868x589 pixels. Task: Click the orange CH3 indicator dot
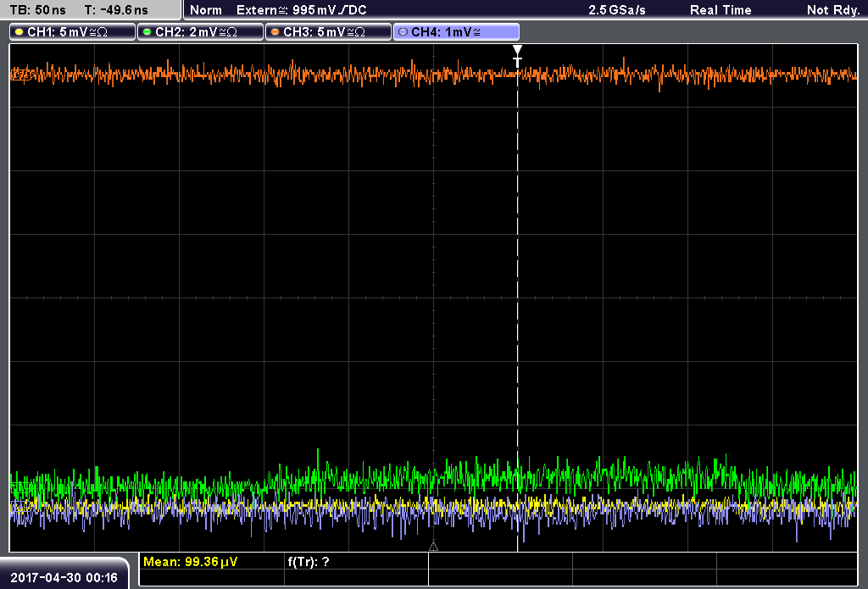tap(275, 32)
